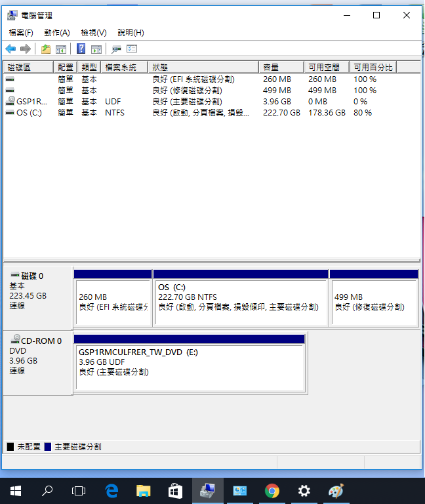Sort by 可用空間 column header

[x=327, y=67]
